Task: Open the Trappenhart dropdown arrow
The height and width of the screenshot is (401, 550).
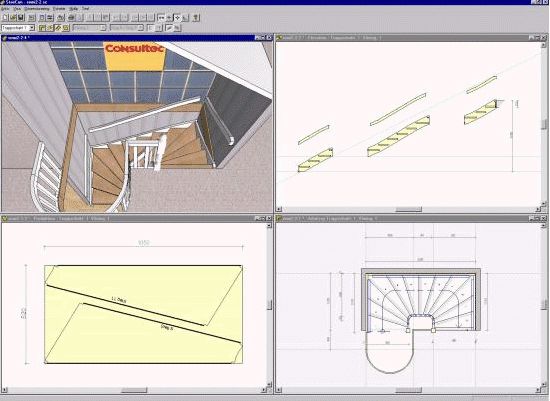Action: tap(32, 28)
